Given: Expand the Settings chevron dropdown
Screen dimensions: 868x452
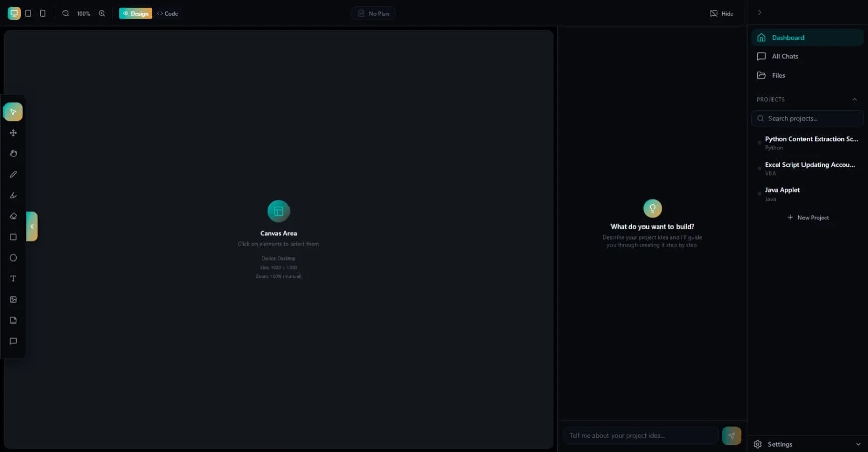Looking at the screenshot, I should pyautogui.click(x=858, y=444).
